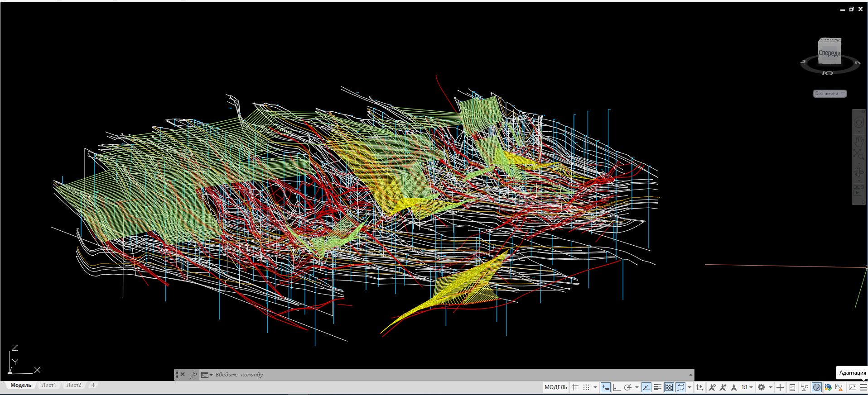This screenshot has width=868, height=395.
Task: Click the Ю south compass label
Action: (828, 73)
